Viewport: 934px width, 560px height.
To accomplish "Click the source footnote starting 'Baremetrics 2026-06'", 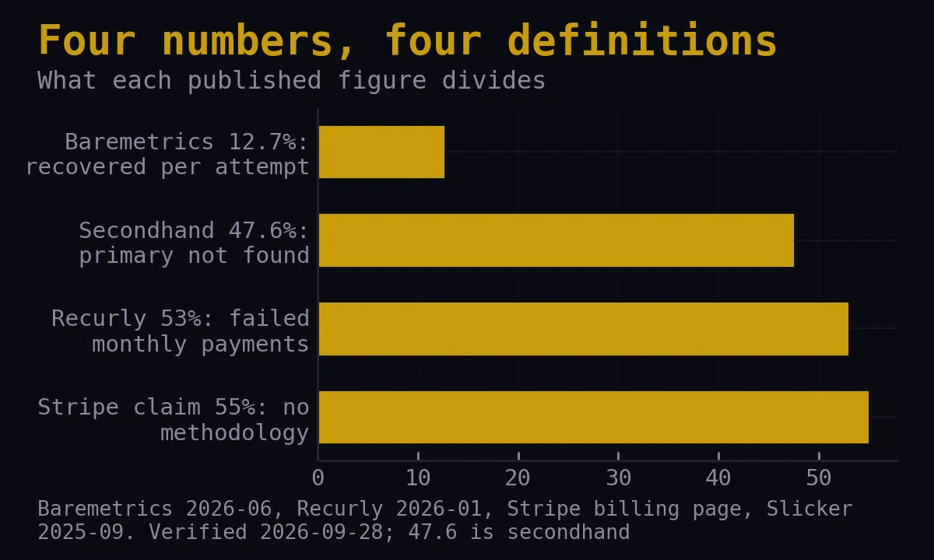I will [445, 520].
